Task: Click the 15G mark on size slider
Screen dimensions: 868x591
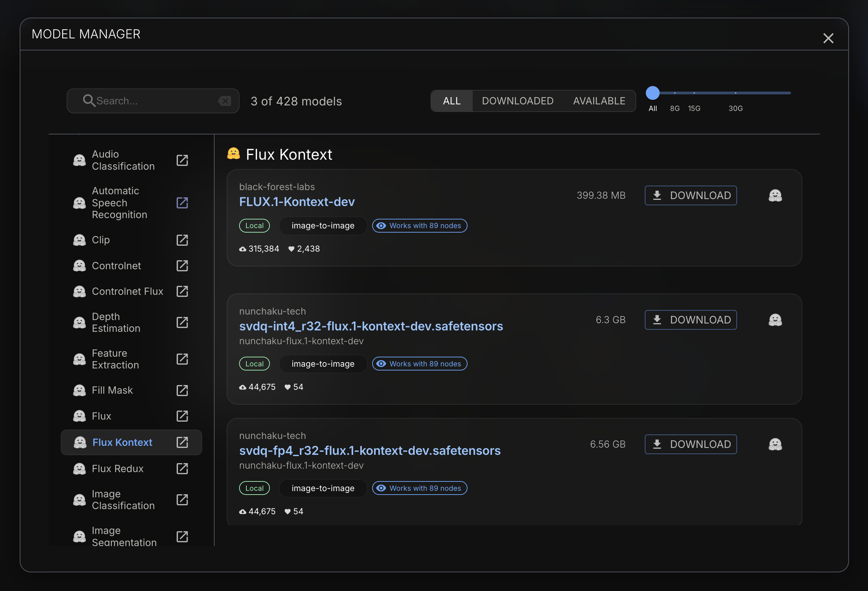Action: (694, 93)
